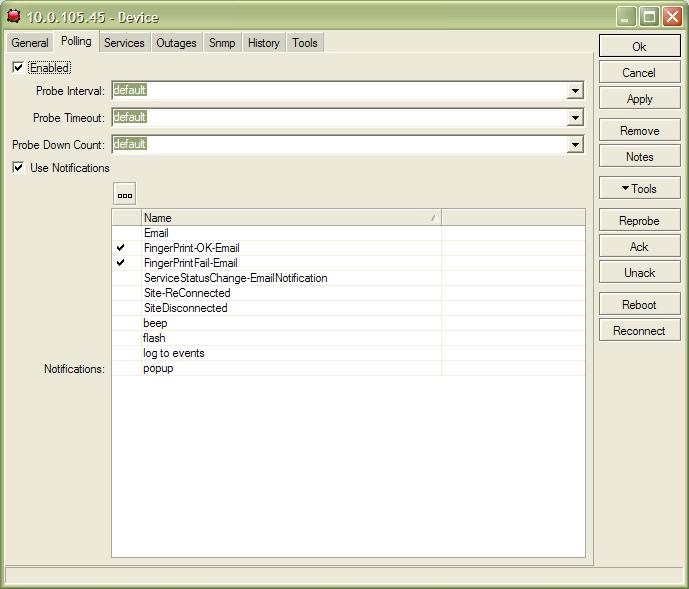689x589 pixels.
Task: Select the FingerPrint-OK-Email row
Action: pyautogui.click(x=348, y=248)
